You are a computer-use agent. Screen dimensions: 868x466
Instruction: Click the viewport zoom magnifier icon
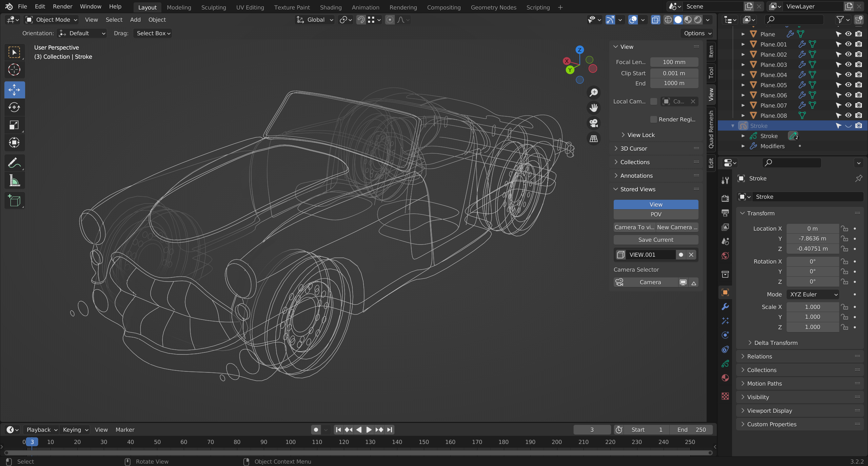point(594,92)
